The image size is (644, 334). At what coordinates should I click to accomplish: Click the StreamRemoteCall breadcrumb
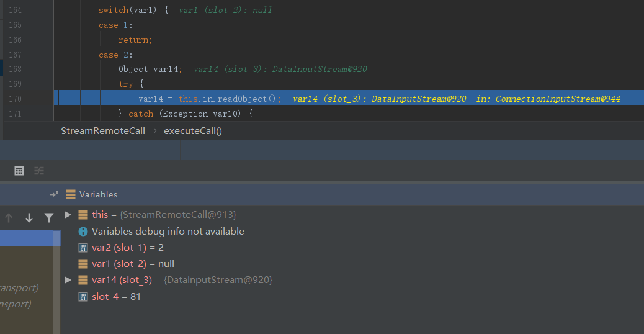[103, 131]
